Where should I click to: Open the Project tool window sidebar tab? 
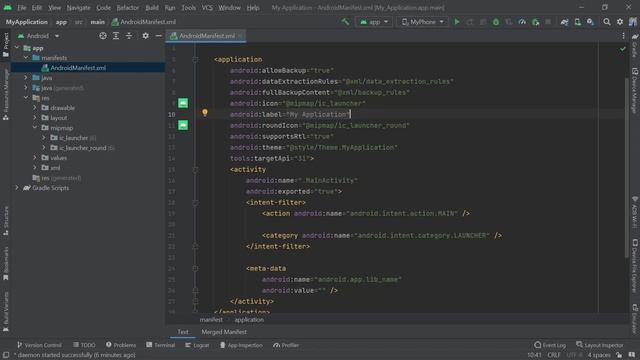pyautogui.click(x=6, y=44)
